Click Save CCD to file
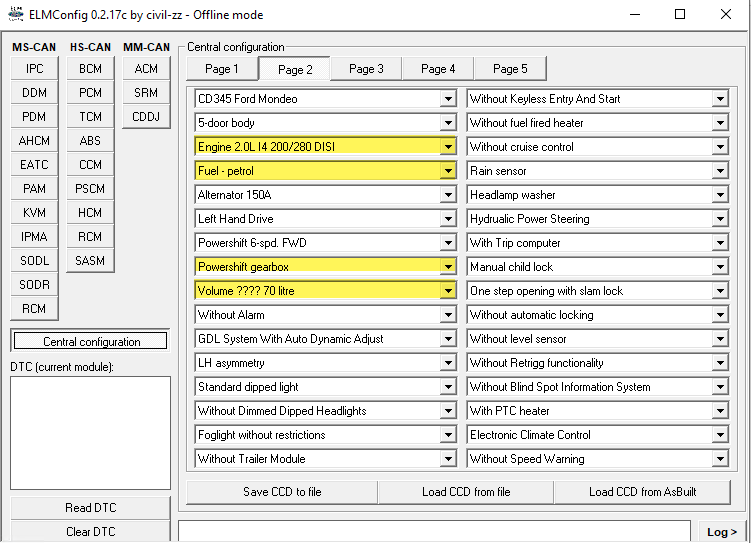Viewport: 751px width, 543px height. pyautogui.click(x=282, y=492)
